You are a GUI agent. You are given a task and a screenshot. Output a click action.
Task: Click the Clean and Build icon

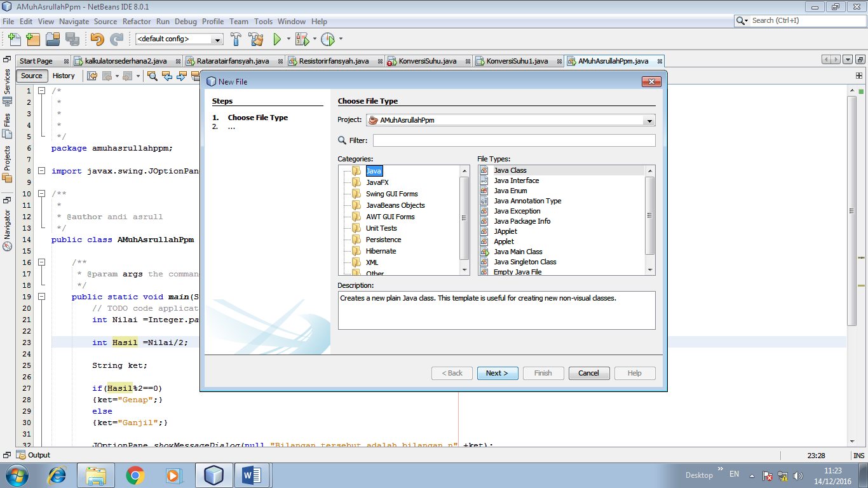[x=256, y=39]
